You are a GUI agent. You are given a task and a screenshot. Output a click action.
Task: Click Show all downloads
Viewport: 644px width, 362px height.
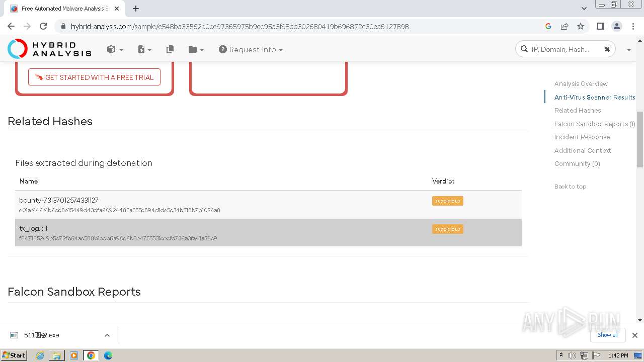[607, 335]
